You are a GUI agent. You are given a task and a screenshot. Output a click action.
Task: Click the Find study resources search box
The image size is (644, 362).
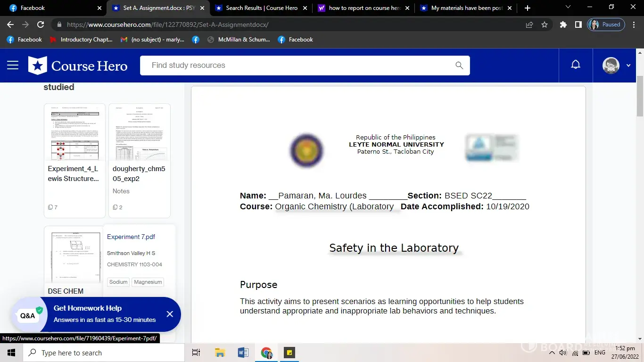tap(297, 66)
